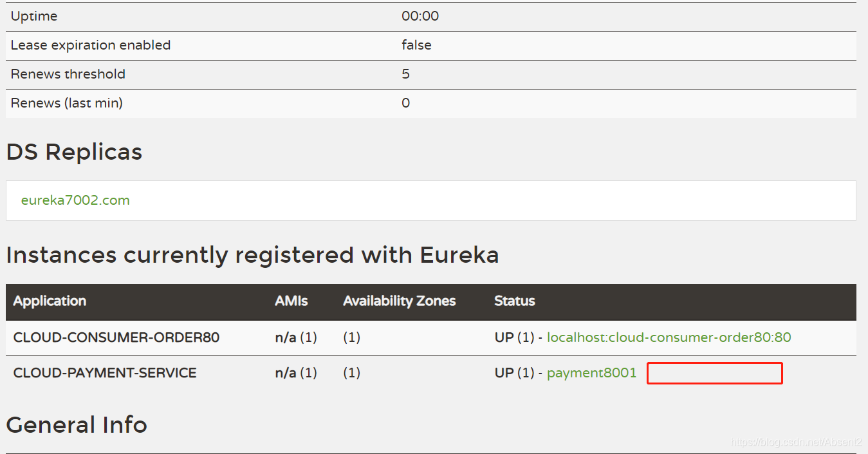Open localhost:cloud-consumer-order80:80 instance link
Screen dimensions: 868x454
point(669,337)
